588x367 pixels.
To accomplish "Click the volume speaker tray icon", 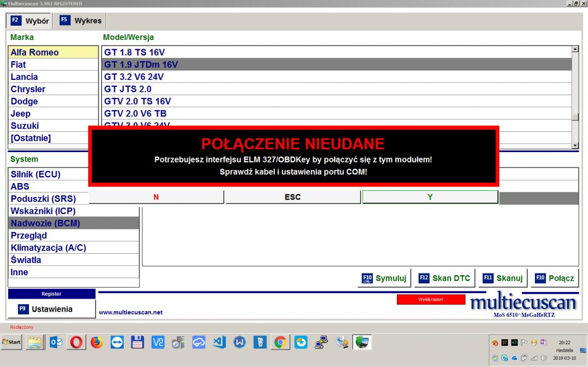I will coord(543,358).
